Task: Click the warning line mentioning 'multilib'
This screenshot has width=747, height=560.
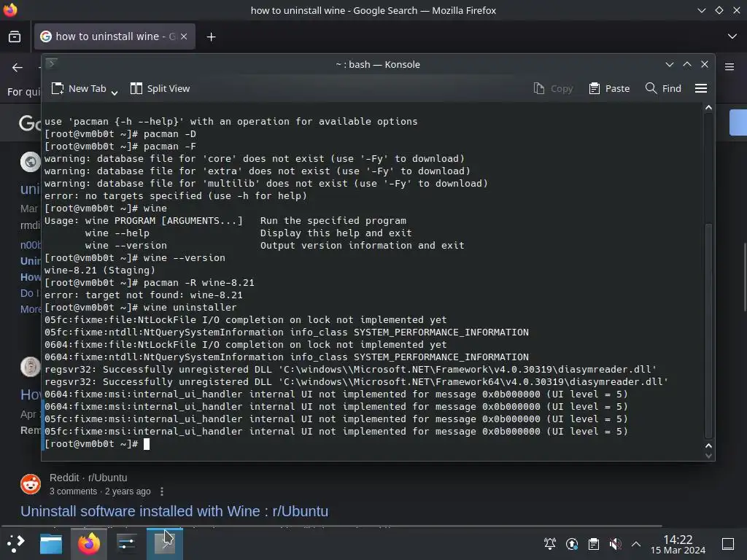Action: [x=266, y=183]
